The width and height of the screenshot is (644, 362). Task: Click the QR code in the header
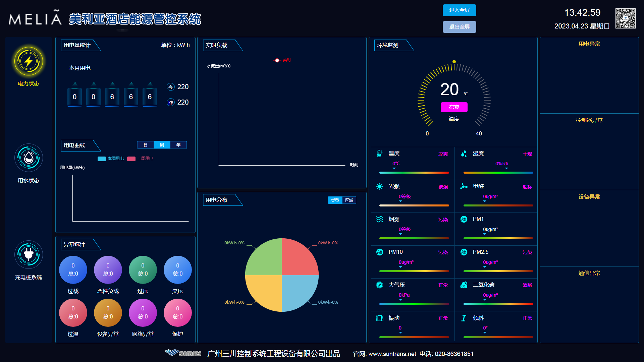[625, 18]
